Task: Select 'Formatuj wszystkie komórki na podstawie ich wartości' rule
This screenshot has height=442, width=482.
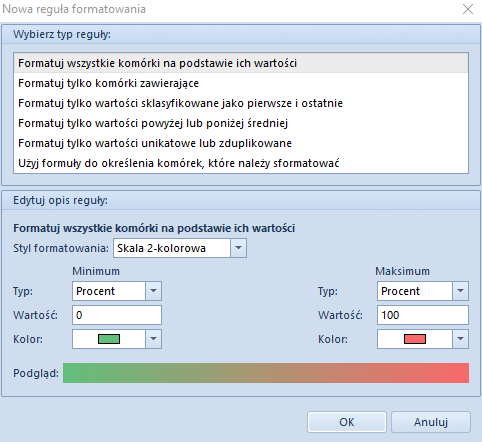Action: click(241, 63)
